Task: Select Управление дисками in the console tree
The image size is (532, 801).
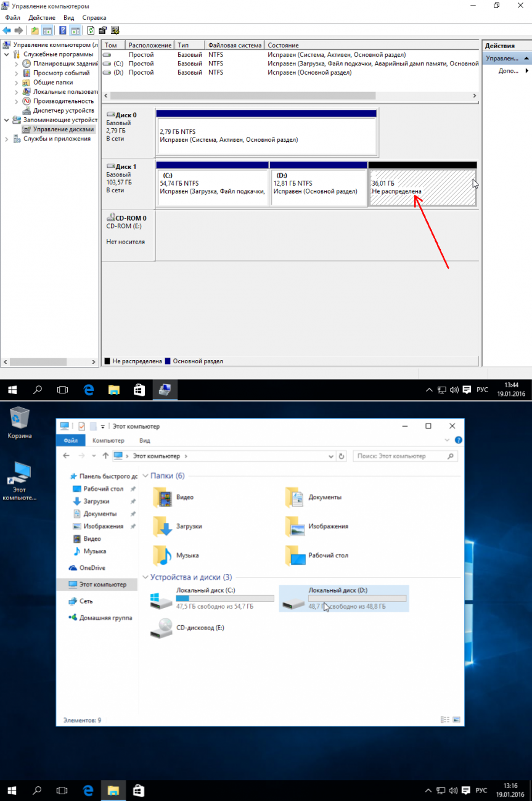Action: [63, 129]
